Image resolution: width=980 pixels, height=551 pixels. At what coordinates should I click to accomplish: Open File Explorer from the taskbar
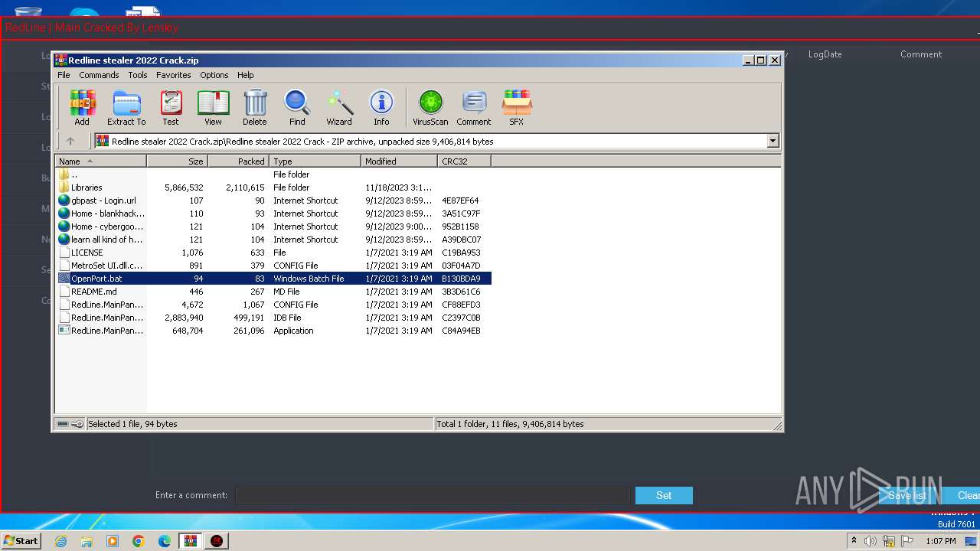click(x=87, y=541)
